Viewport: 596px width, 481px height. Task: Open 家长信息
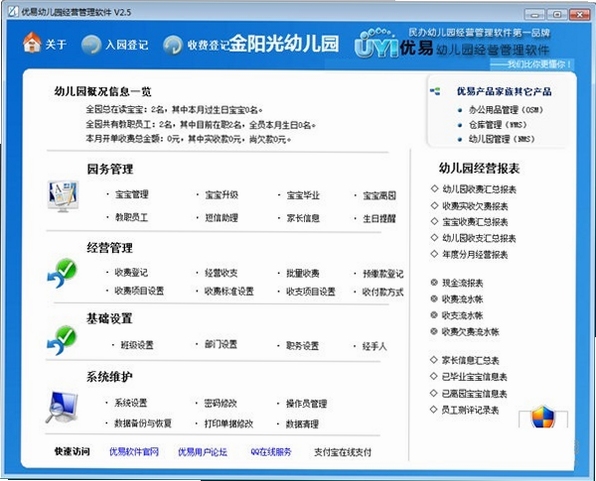[x=303, y=218]
